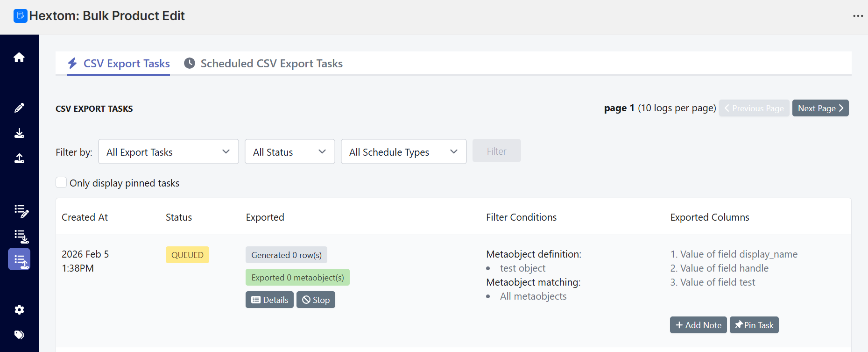The image size is (868, 352).
Task: Go to Next Page of logs
Action: tap(820, 108)
